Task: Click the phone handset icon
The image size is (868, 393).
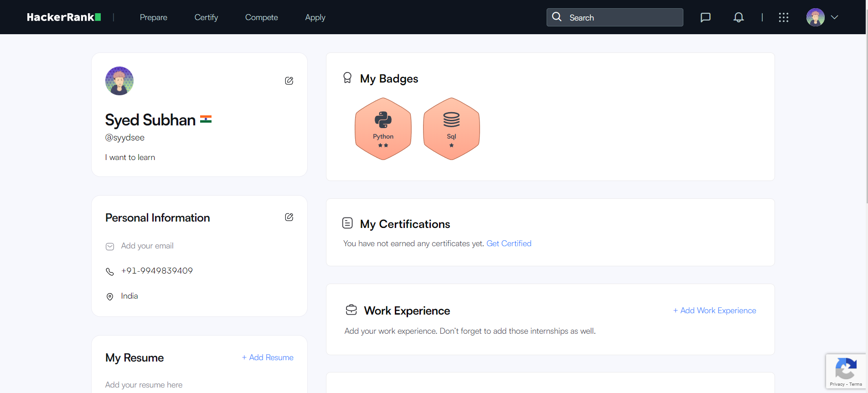Action: coord(110,272)
